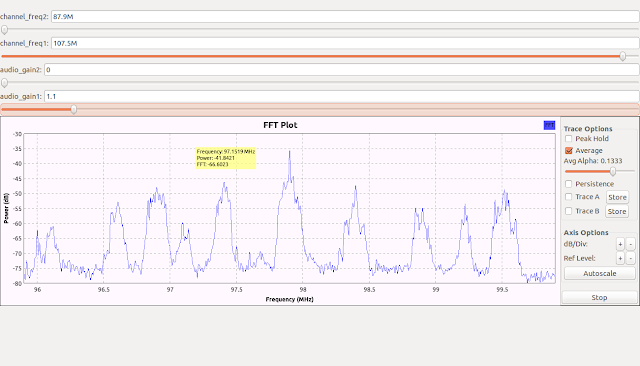Lower Ref Level with minus button
The height and width of the screenshot is (366, 640).
631,258
